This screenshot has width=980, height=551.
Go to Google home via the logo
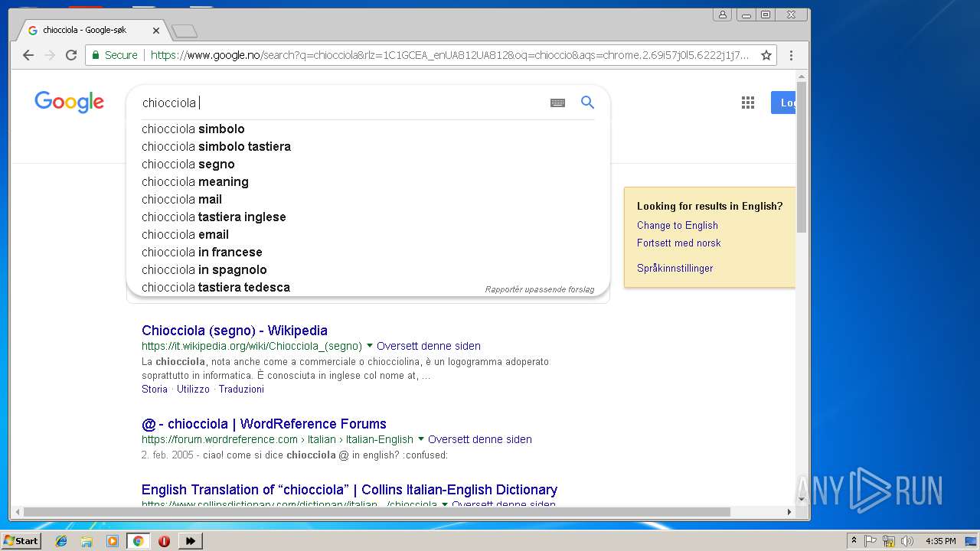pyautogui.click(x=69, y=102)
